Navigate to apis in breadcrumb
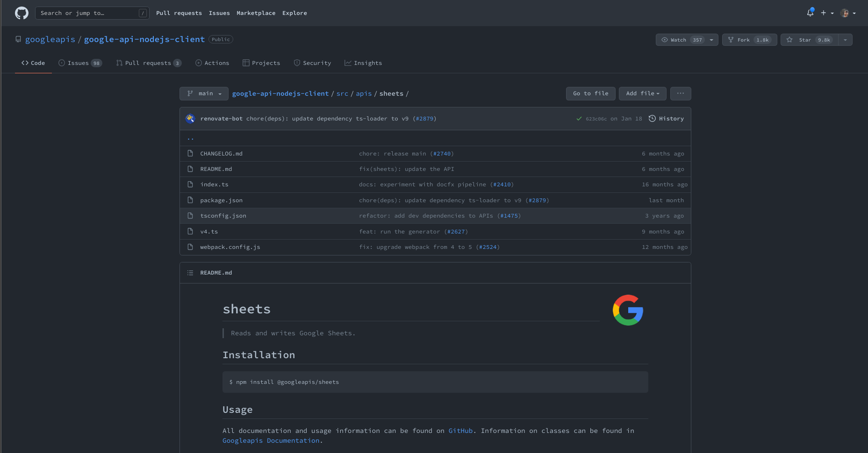The height and width of the screenshot is (453, 868). 364,94
